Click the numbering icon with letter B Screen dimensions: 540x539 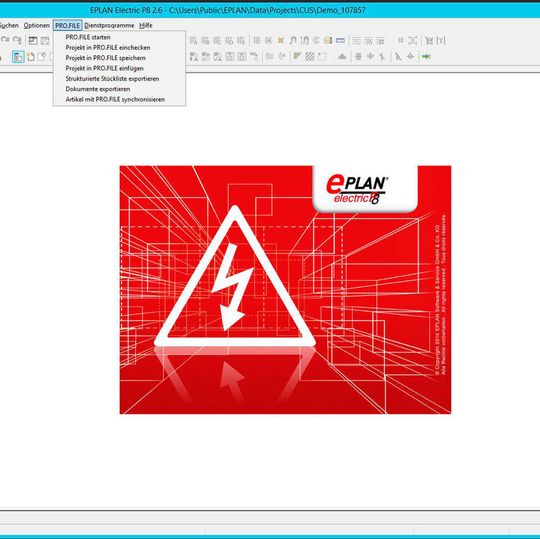coord(205,41)
